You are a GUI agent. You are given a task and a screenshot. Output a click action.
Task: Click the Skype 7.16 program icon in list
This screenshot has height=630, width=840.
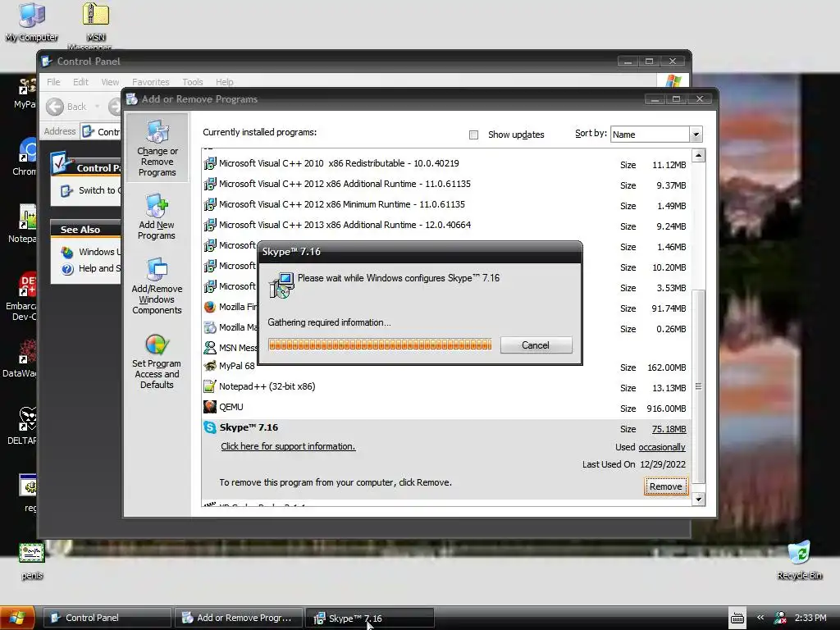[210, 427]
